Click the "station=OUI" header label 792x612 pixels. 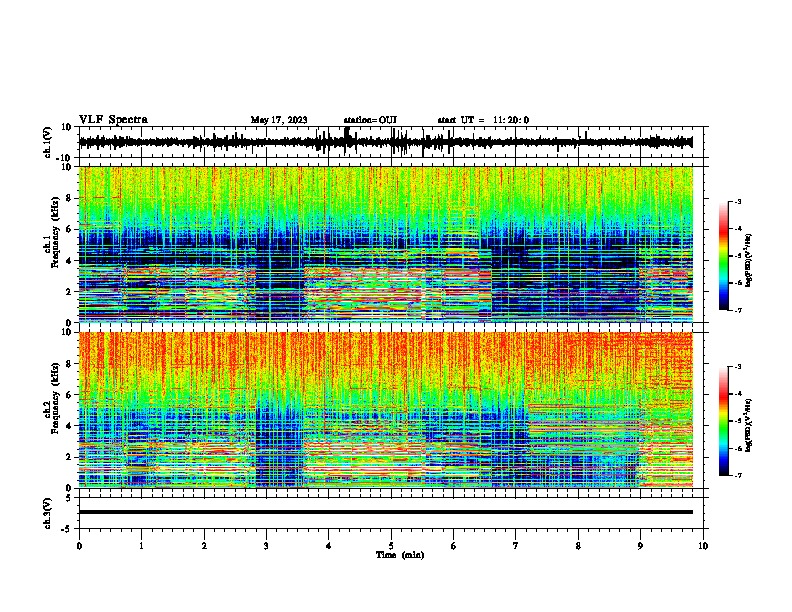click(370, 120)
